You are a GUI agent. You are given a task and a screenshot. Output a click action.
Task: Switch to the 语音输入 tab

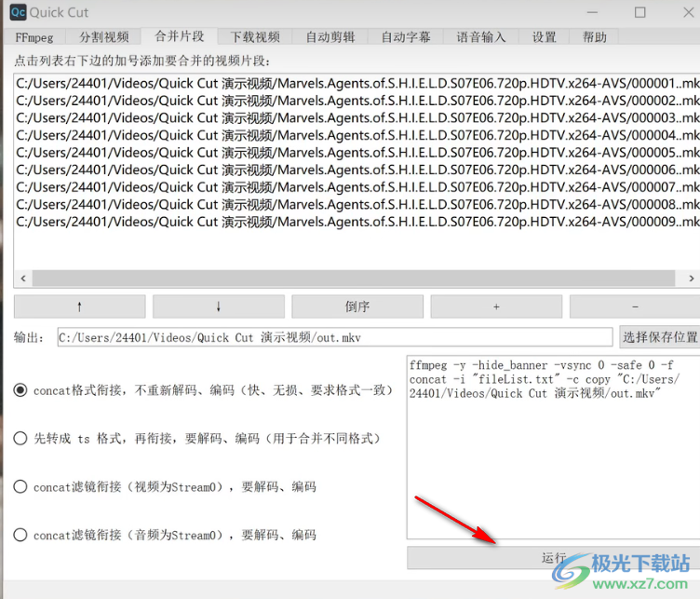coord(481,37)
